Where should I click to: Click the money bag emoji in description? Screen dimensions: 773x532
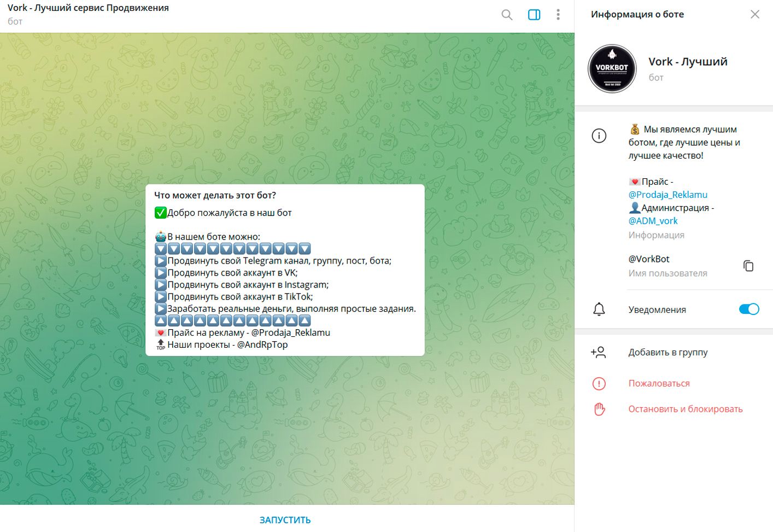634,130
